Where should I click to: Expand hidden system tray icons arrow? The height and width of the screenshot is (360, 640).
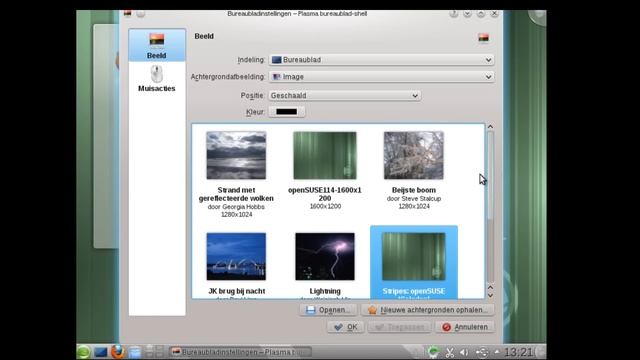pyautogui.click(x=497, y=351)
